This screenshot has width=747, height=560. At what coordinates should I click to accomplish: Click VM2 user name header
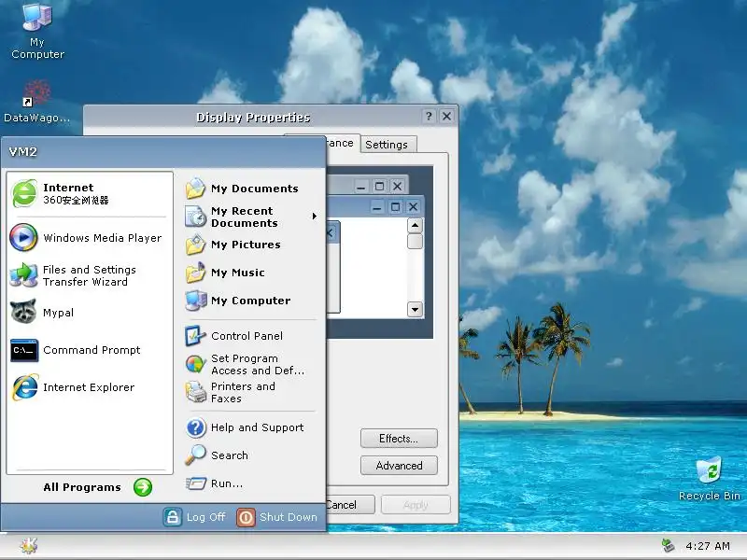point(22,152)
